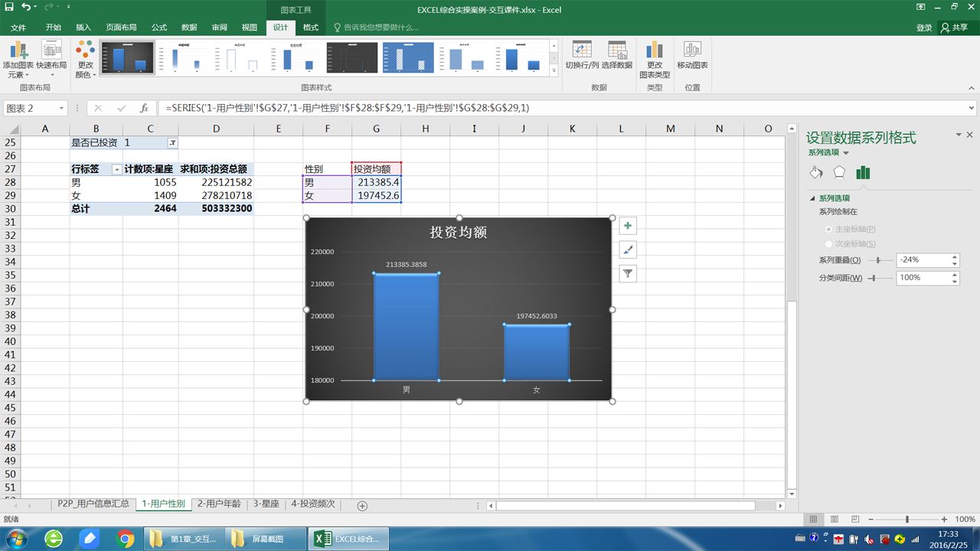Switch to the 格式 chart tools tab

(311, 28)
